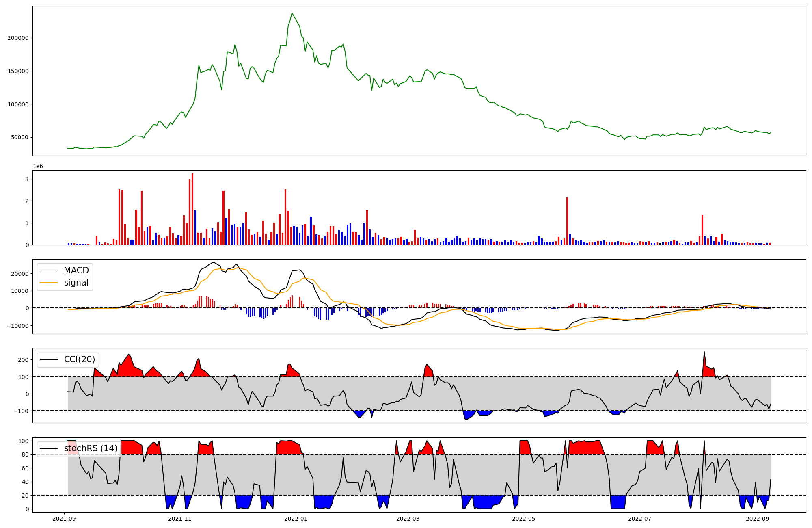Click the 50000 price axis tick label
The width and height of the screenshot is (812, 528).
pos(19,137)
